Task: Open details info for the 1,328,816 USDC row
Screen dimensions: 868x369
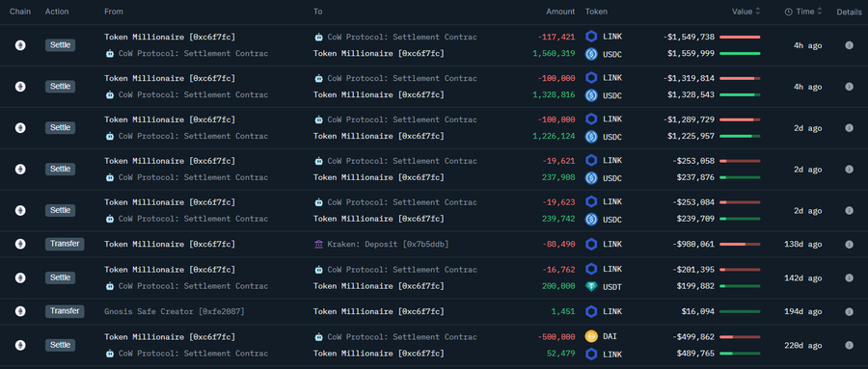Action: click(849, 87)
